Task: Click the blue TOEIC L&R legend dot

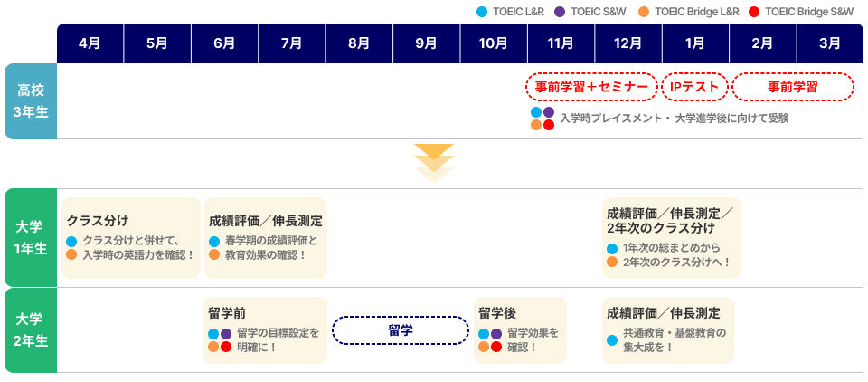Action: (x=482, y=12)
